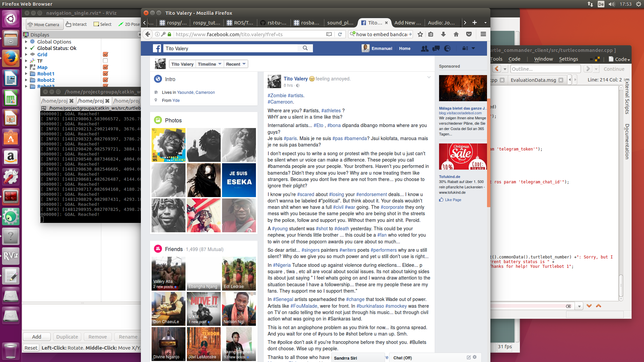Open the Yaoundé, Cameroon link
The height and width of the screenshot is (362, 644).
tap(196, 93)
